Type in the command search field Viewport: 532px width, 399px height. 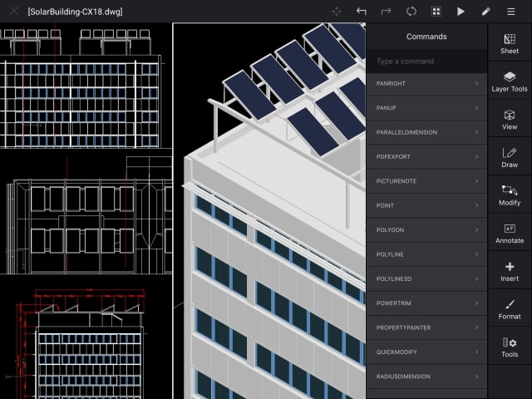coord(426,62)
